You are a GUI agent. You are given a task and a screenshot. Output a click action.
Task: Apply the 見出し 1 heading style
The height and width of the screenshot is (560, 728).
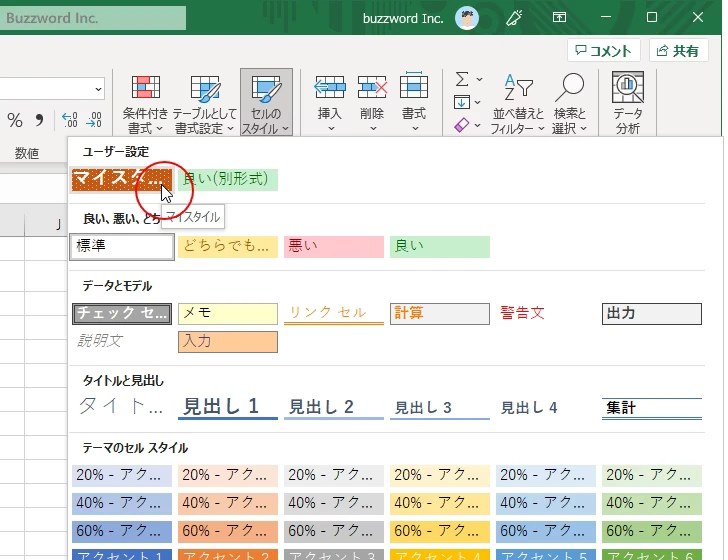[228, 407]
